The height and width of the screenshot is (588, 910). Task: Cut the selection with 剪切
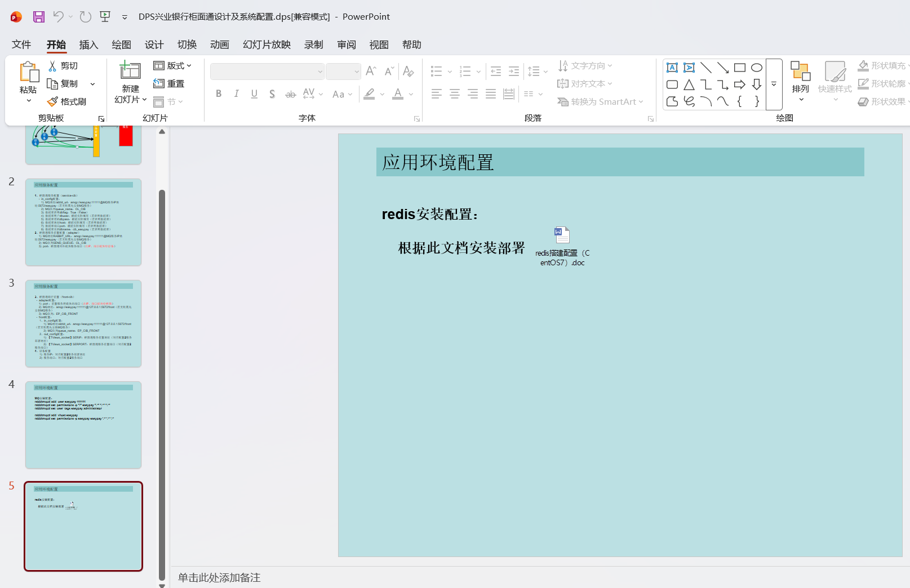tap(63, 66)
